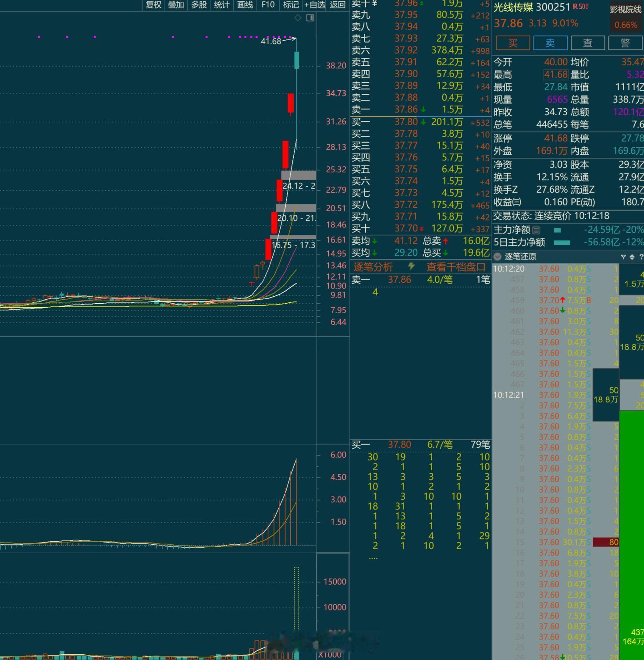This screenshot has height=660, width=644.
Task: Expand the 逐笔还原 dropdown arrow
Action: [497, 257]
